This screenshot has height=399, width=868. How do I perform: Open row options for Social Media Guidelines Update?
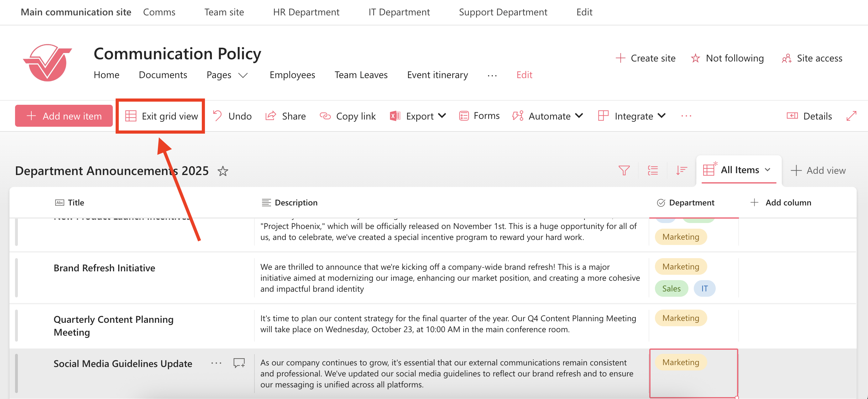tap(216, 363)
